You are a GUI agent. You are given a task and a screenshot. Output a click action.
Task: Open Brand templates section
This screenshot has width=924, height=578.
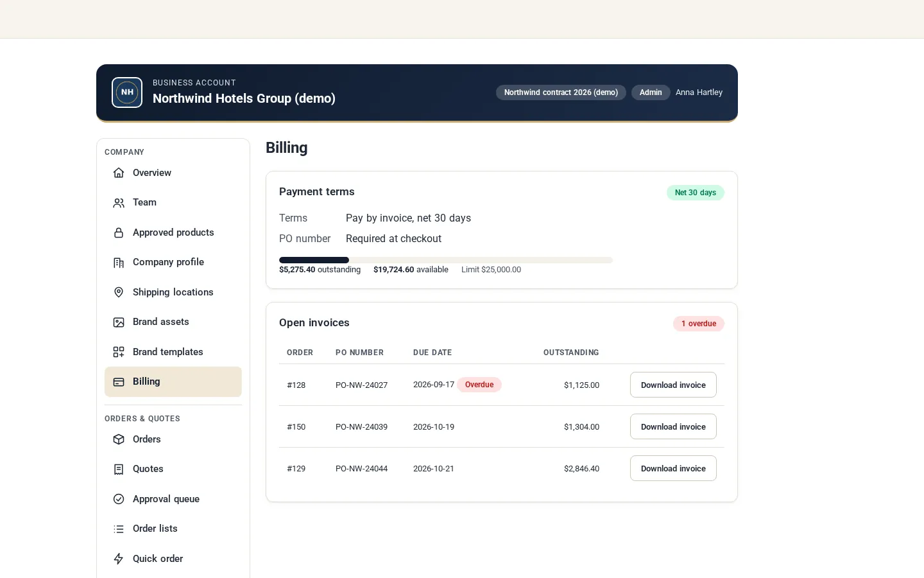point(173,352)
